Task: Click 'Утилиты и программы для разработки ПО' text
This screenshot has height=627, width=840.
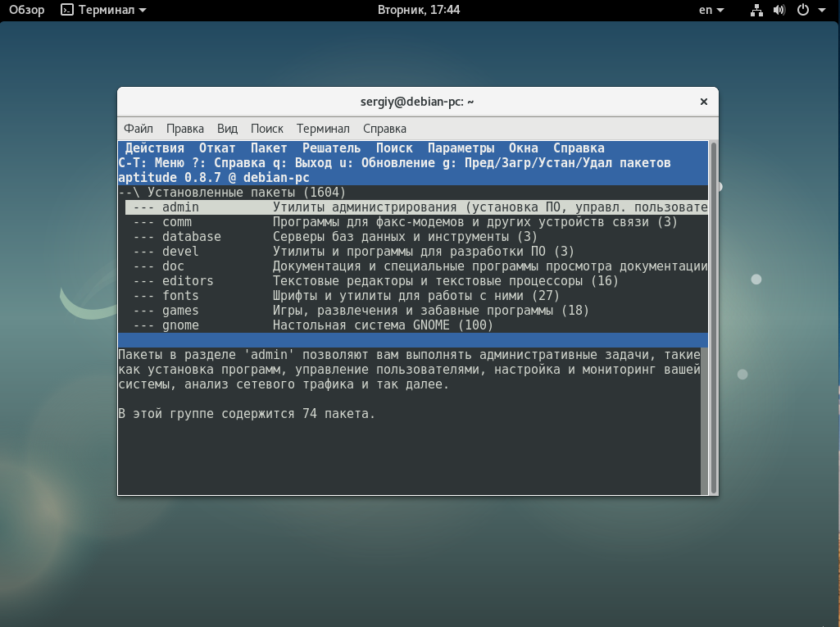Action: pyautogui.click(x=409, y=252)
